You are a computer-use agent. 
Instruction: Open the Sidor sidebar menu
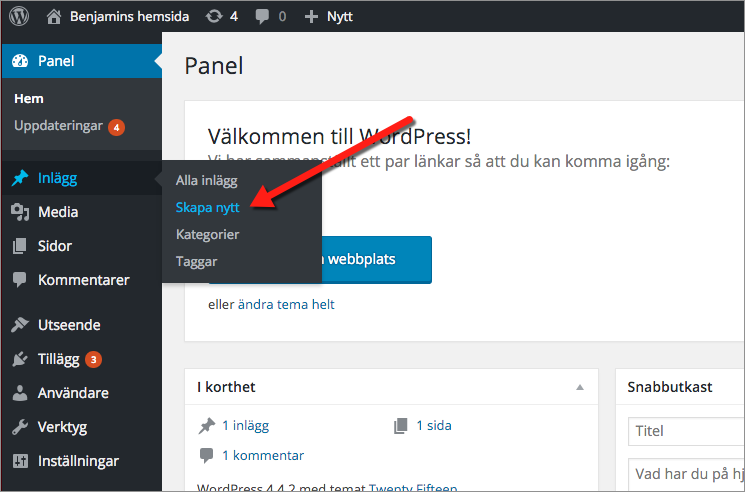click(82, 246)
